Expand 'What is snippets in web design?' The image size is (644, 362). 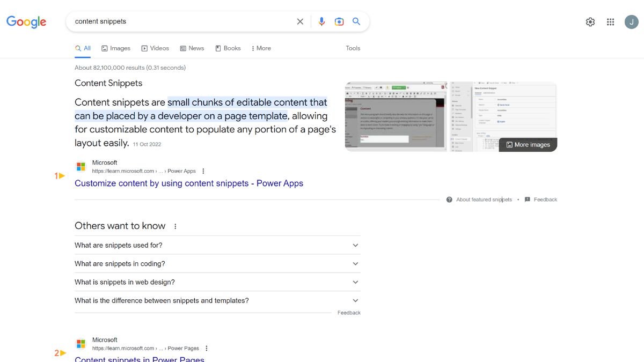pyautogui.click(x=217, y=282)
